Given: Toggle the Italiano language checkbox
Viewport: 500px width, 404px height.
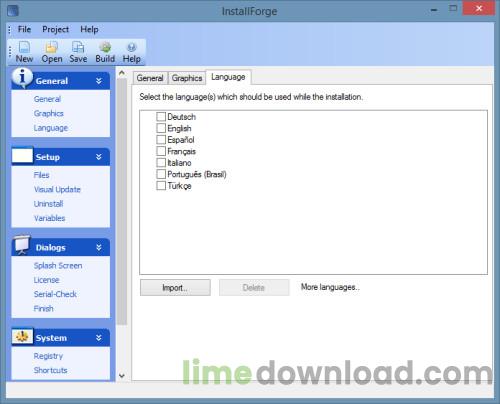Looking at the screenshot, I should pos(161,163).
